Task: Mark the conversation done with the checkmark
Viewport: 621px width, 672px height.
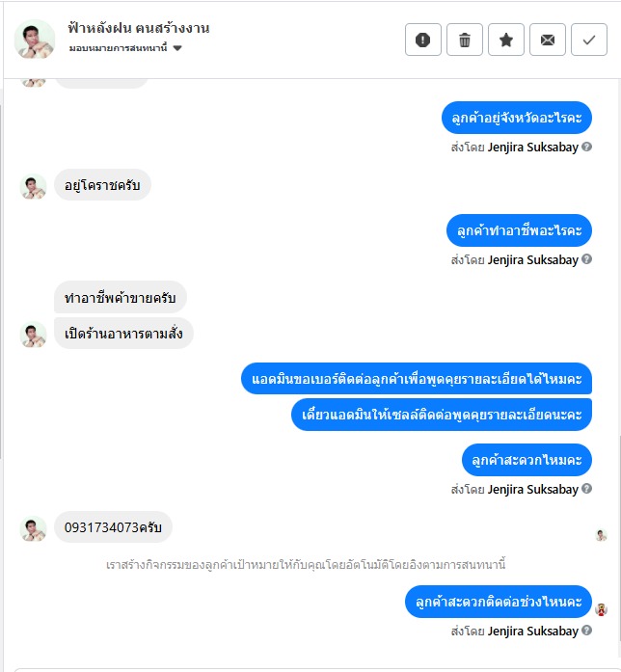Action: (x=589, y=40)
